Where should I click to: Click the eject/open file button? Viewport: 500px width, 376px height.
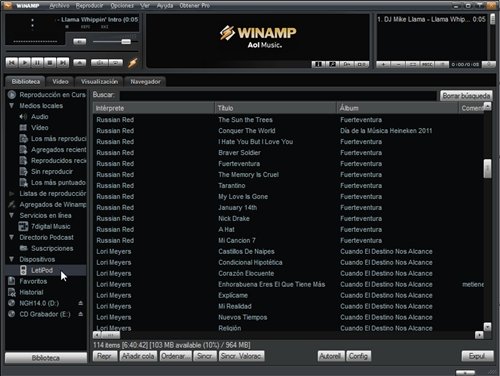[x=80, y=62]
